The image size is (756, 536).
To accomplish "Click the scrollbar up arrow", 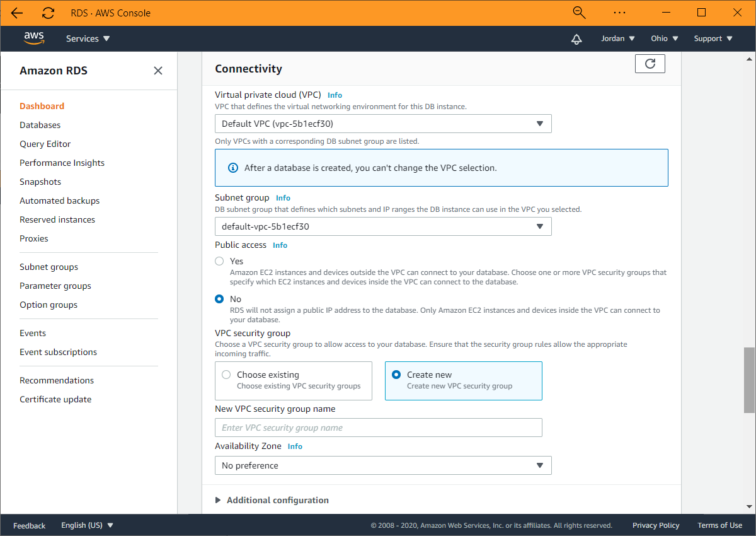I will (x=749, y=59).
